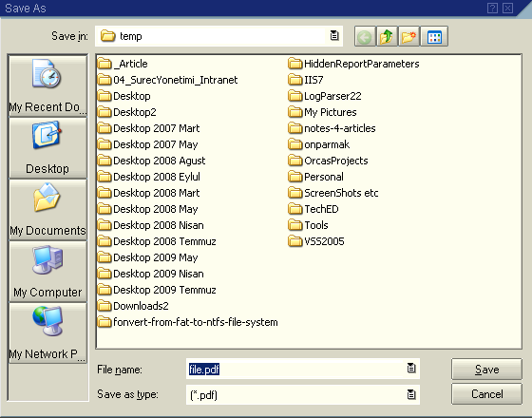Click the Help question mark button
The height and width of the screenshot is (418, 532).
(492, 9)
